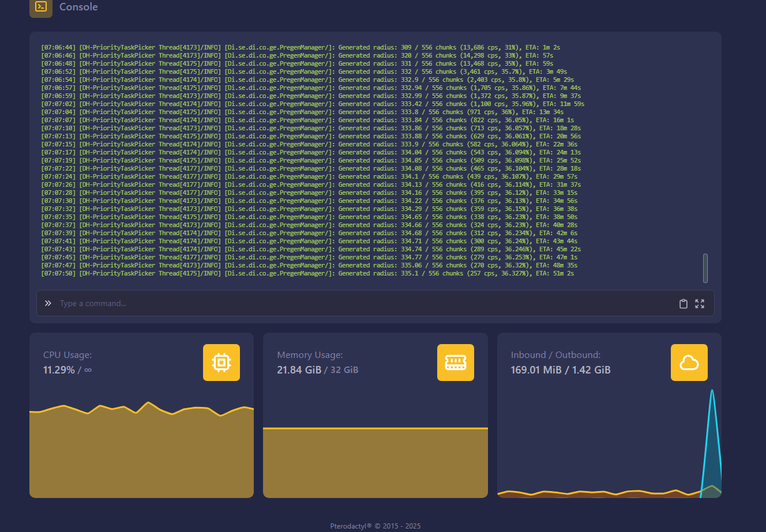Click the log line timestamped 07:07:39
Image resolution: width=766 pixels, height=532 pixels.
[309, 233]
